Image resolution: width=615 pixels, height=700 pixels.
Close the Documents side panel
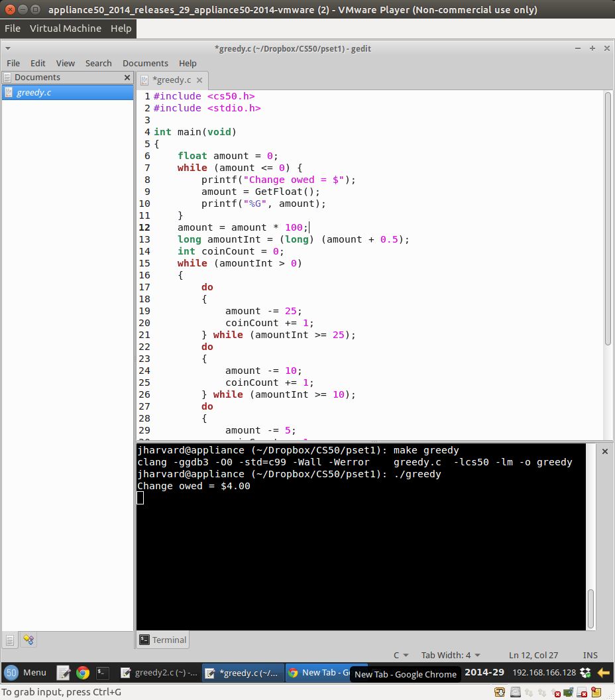click(127, 78)
